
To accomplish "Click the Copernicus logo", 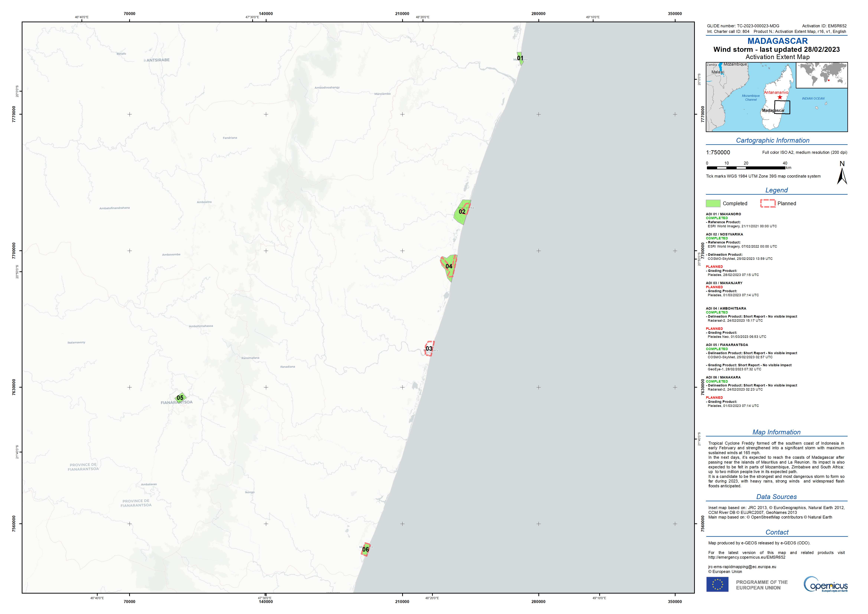I will point(825,584).
